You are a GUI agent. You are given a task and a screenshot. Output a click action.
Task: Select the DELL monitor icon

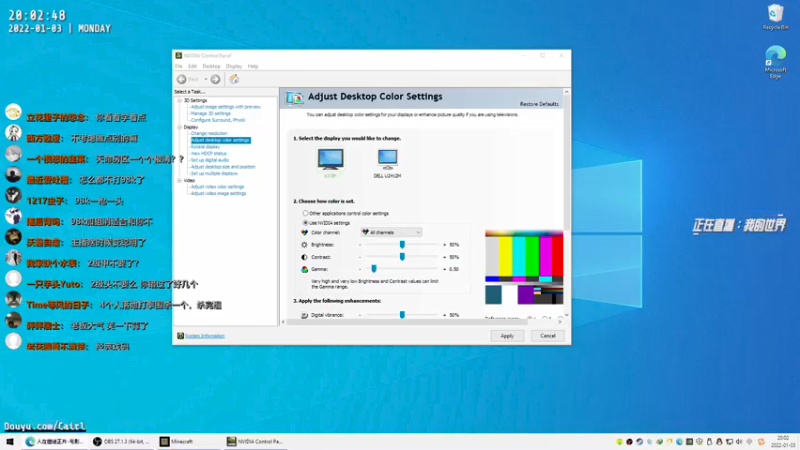coord(387,159)
